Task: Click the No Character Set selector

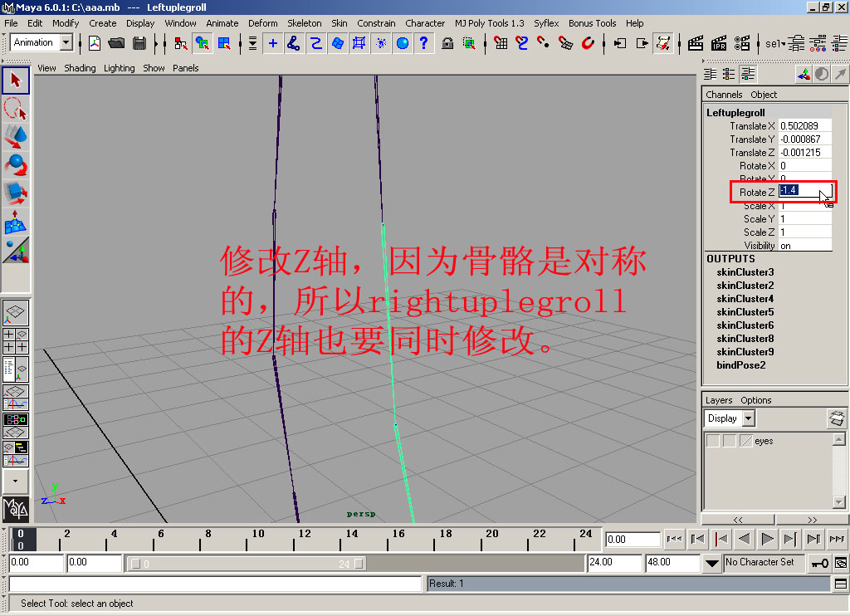Action: [765, 563]
